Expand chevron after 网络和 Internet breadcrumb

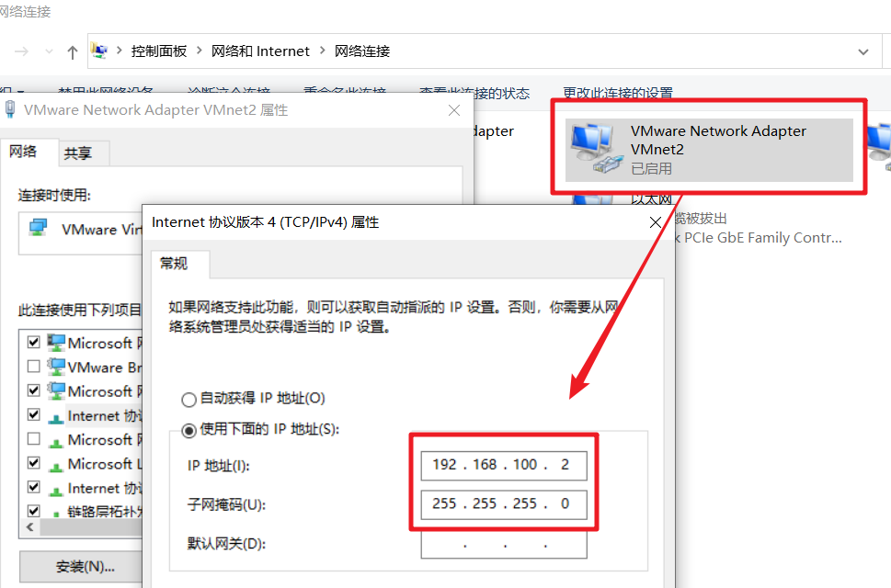point(322,51)
